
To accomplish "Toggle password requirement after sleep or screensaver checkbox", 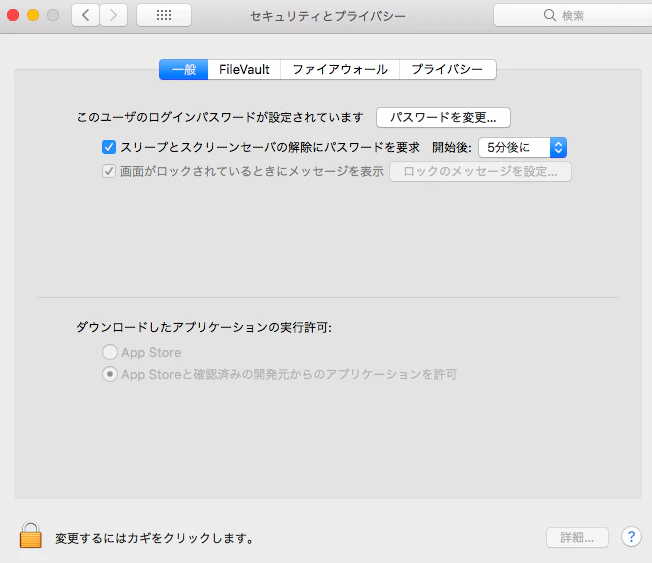I will [109, 147].
